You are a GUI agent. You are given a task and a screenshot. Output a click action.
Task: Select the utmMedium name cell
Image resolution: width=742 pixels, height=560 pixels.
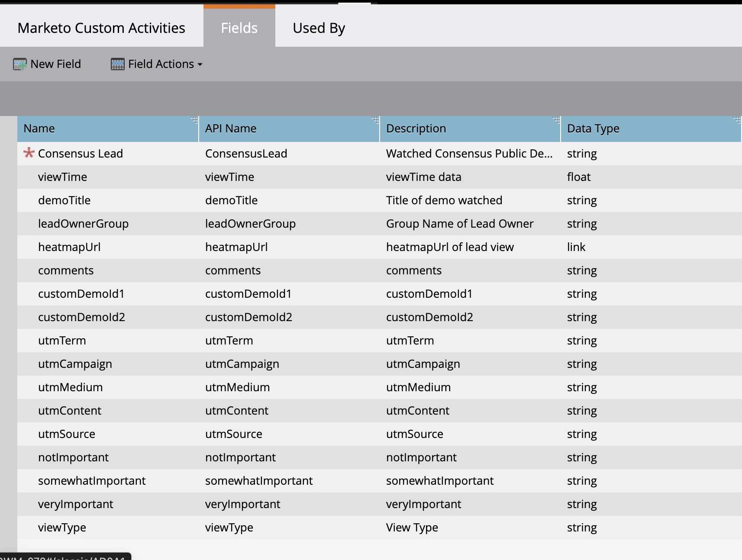coord(70,387)
